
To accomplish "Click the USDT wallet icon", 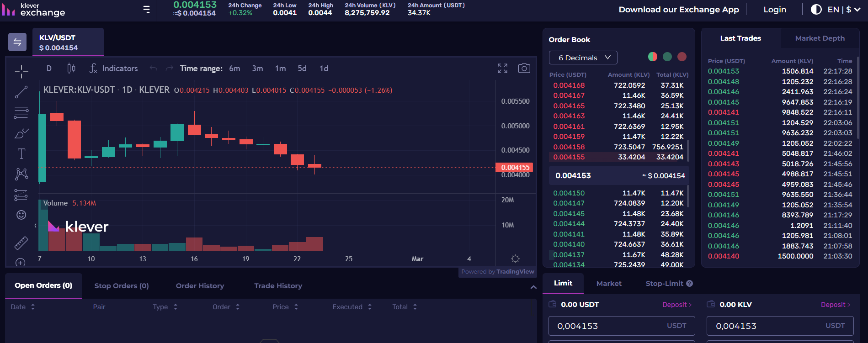I will coord(552,304).
